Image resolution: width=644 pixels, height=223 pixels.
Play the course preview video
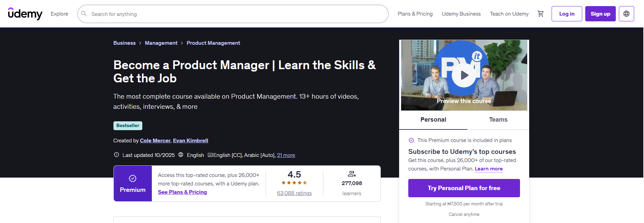[x=464, y=75]
